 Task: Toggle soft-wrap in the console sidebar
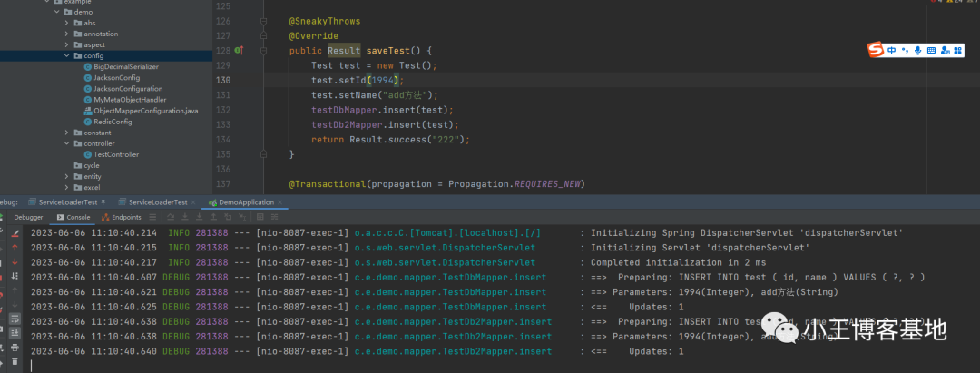[x=15, y=319]
